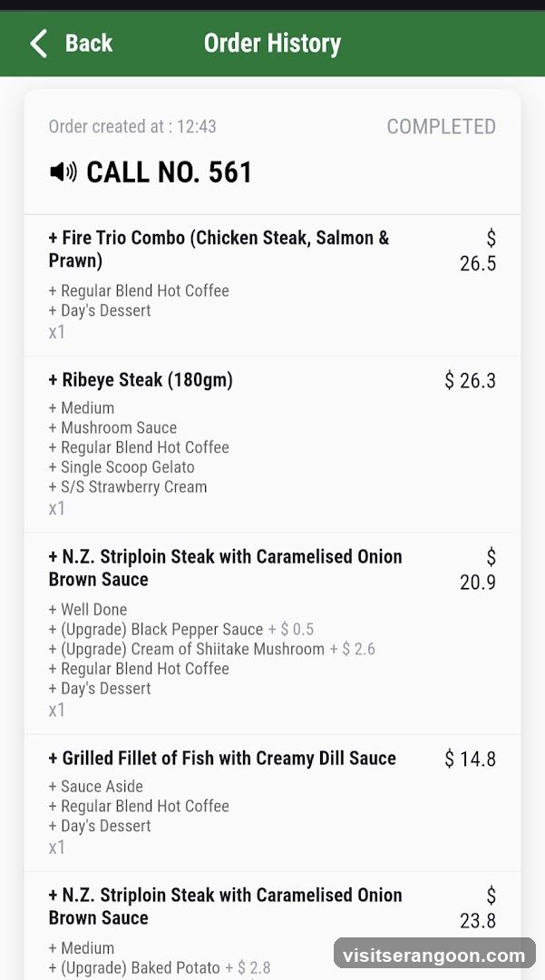Tap the $ 26.3 Ribeye price
The image size is (545, 980).
[470, 380]
